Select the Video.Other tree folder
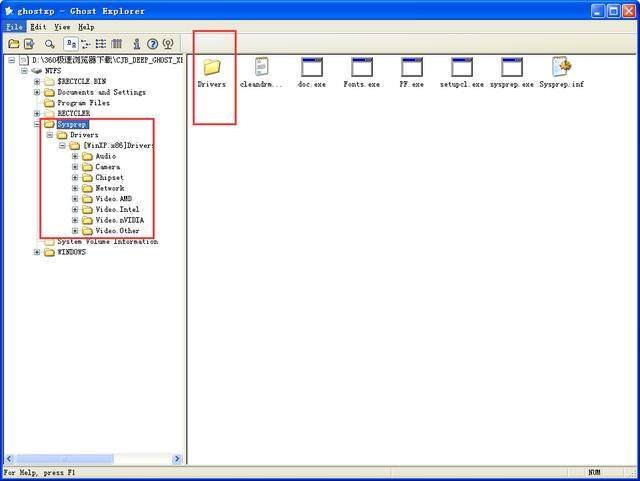This screenshot has height=481, width=640. pyautogui.click(x=117, y=231)
